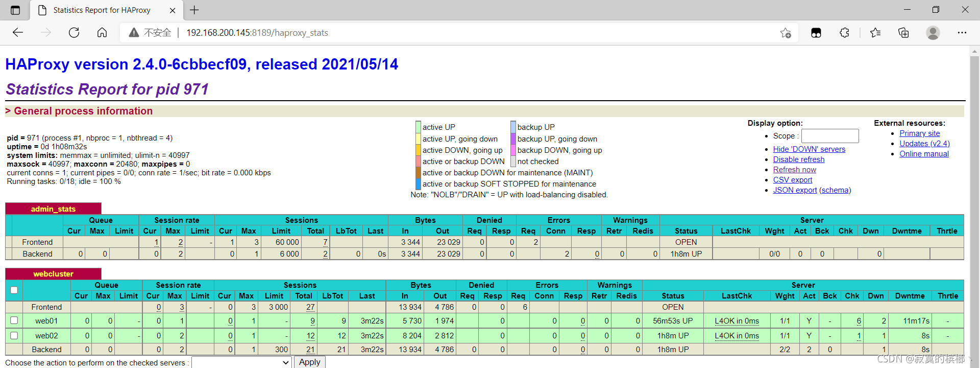
Task: Click the browser forward arrow
Action: tap(46, 33)
